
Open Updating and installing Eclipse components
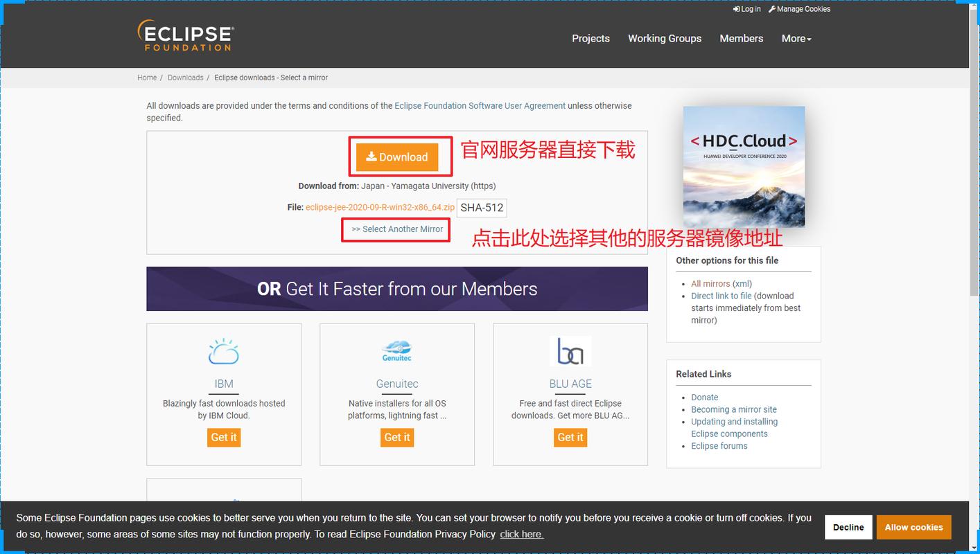click(x=734, y=428)
